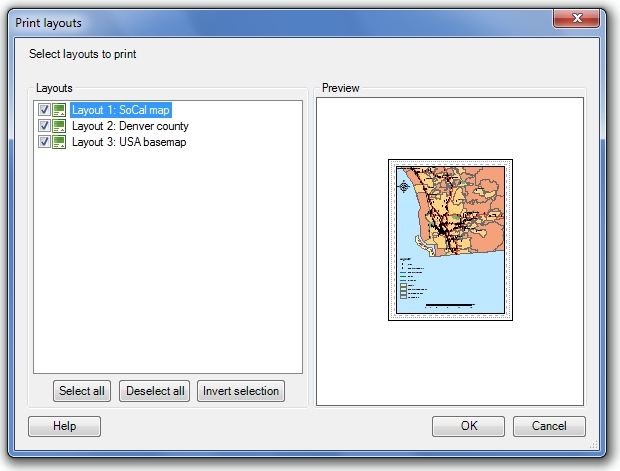Click the compass rose in the map preview

[x=403, y=186]
